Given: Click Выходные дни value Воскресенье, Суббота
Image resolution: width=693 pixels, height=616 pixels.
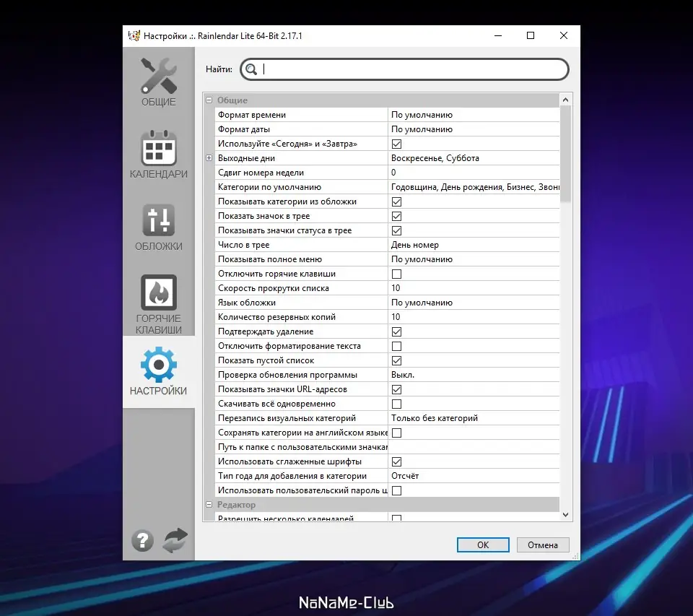Looking at the screenshot, I should coord(474,158).
